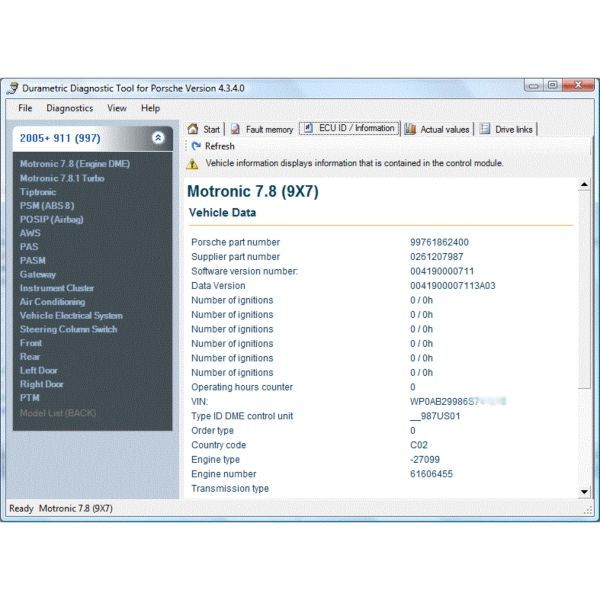Click the Durametric app icon in title bar
This screenshot has width=600, height=600.
pyautogui.click(x=14, y=88)
